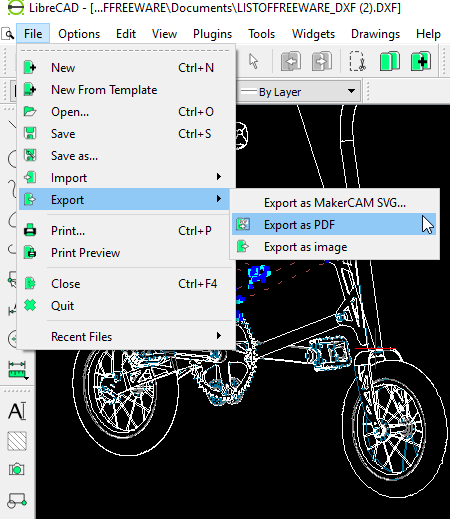Click the Export as image icon
Image resolution: width=450 pixels, height=519 pixels.
click(243, 247)
